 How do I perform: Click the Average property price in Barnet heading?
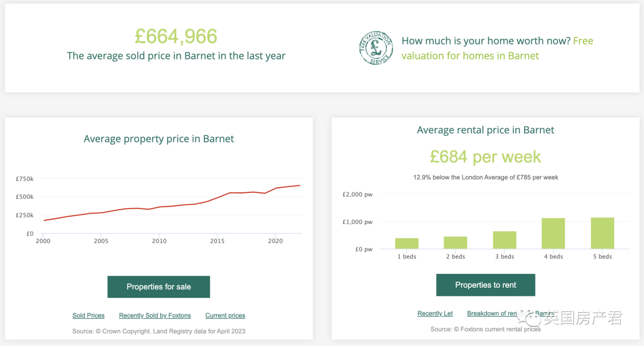pos(159,139)
